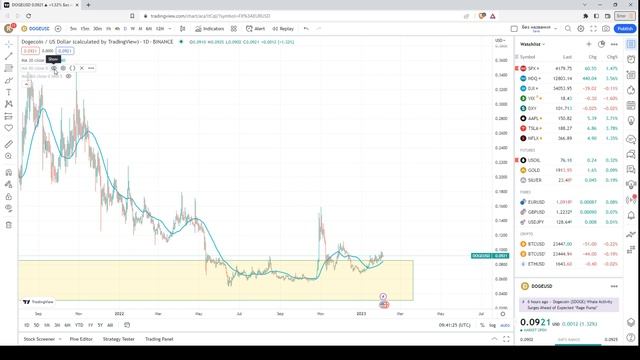
Task: Open more options for MA indicator
Action: coord(91,68)
